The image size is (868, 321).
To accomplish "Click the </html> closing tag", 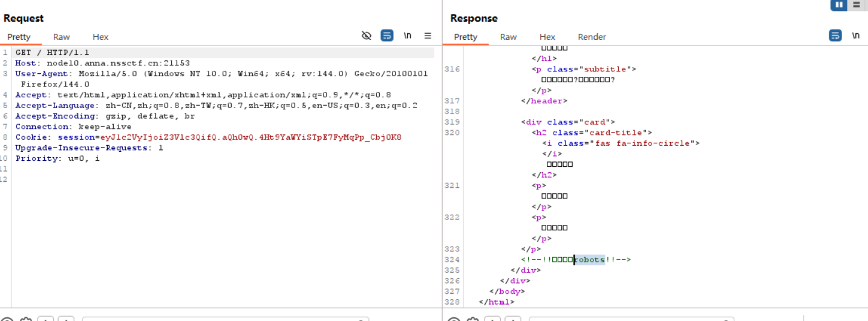I will [x=496, y=302].
